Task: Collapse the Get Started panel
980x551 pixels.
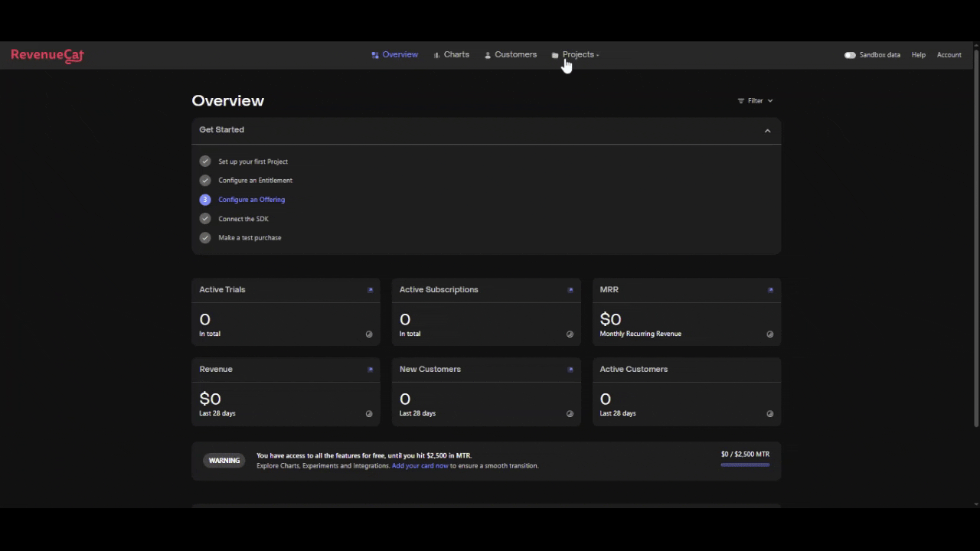Action: [767, 130]
